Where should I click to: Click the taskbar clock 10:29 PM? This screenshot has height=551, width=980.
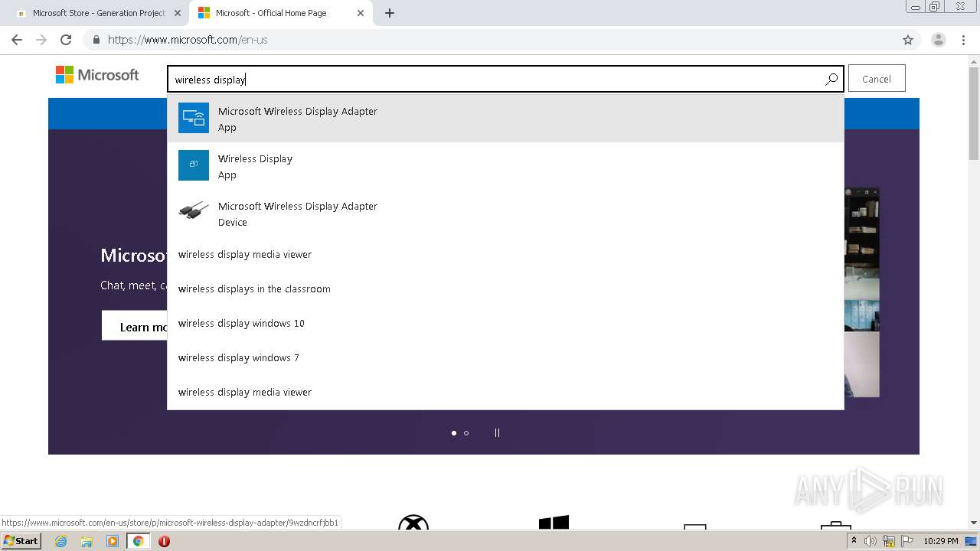[941, 541]
